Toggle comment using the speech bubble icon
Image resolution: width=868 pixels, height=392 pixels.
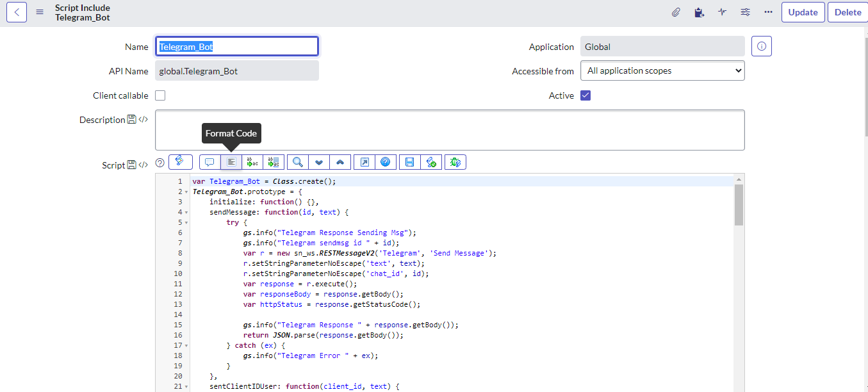[209, 162]
